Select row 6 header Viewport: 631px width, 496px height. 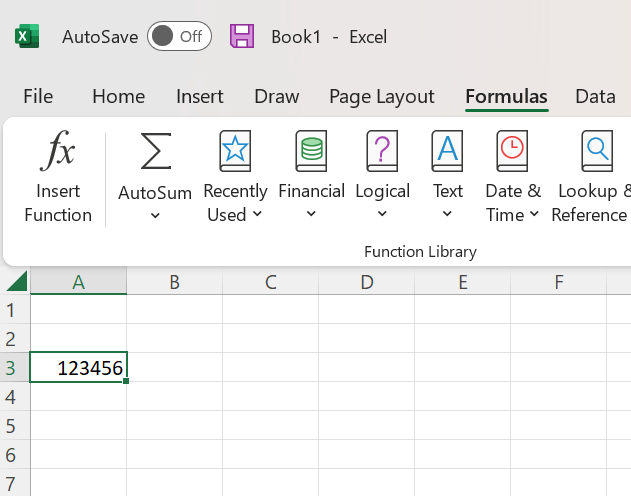[14, 455]
